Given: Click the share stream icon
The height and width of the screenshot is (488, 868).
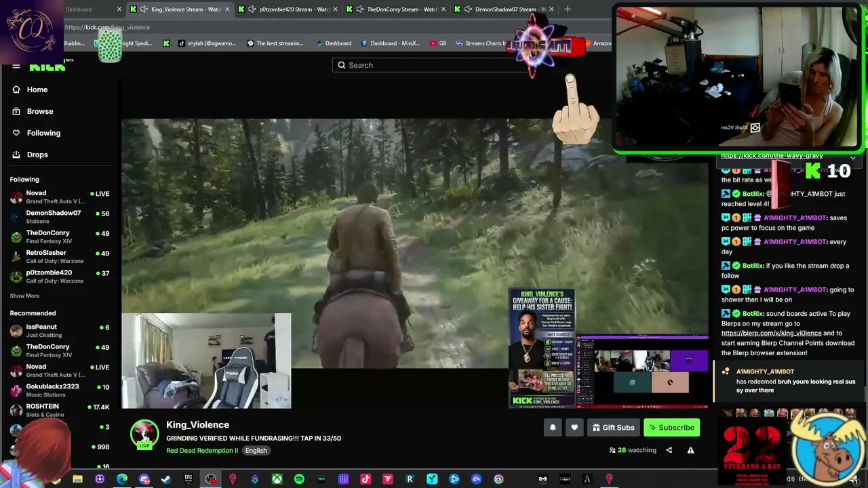Looking at the screenshot, I should click(669, 450).
